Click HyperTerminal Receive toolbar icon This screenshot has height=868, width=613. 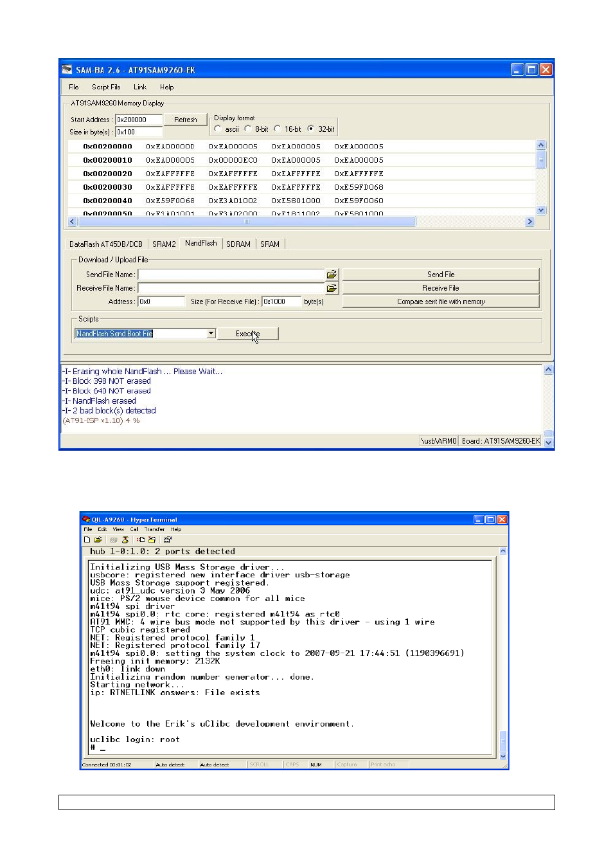(x=152, y=539)
